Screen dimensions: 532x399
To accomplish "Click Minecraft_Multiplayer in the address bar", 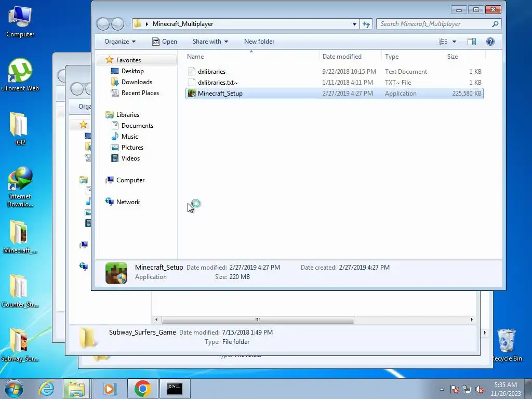I will pyautogui.click(x=183, y=24).
